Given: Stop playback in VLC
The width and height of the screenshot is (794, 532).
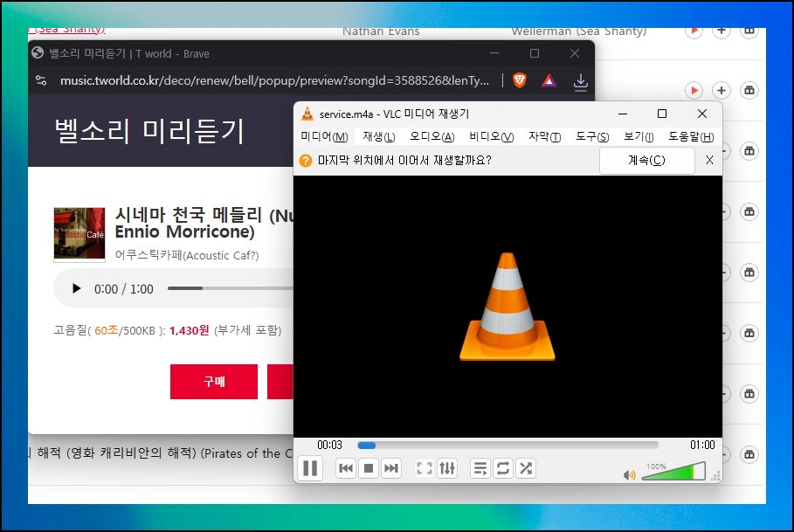Looking at the screenshot, I should (x=369, y=468).
